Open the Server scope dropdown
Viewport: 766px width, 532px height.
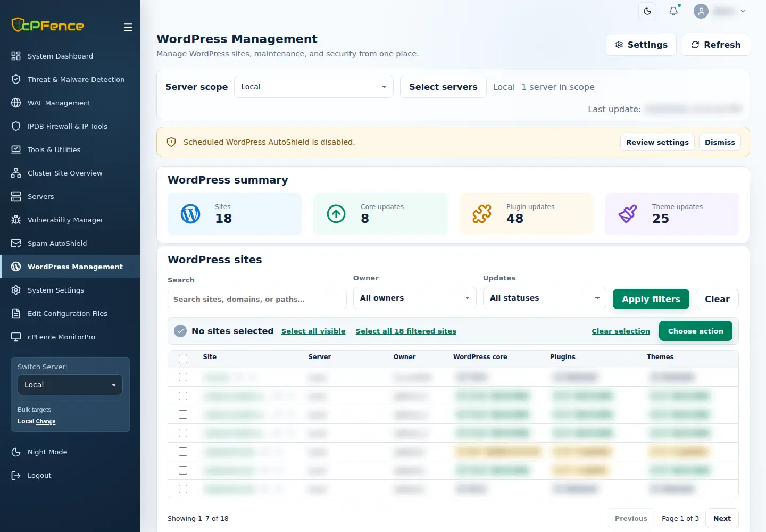(314, 87)
